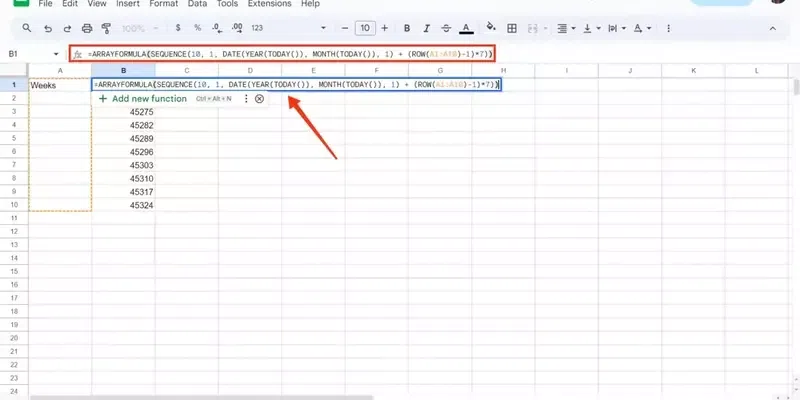Screen dimensions: 800x400
Task: Select row 20 header
Action: 14,338
